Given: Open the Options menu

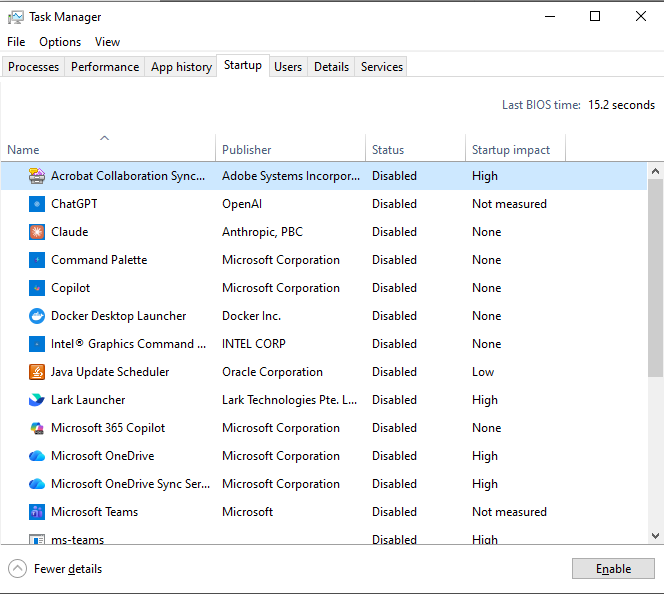Looking at the screenshot, I should tap(60, 42).
